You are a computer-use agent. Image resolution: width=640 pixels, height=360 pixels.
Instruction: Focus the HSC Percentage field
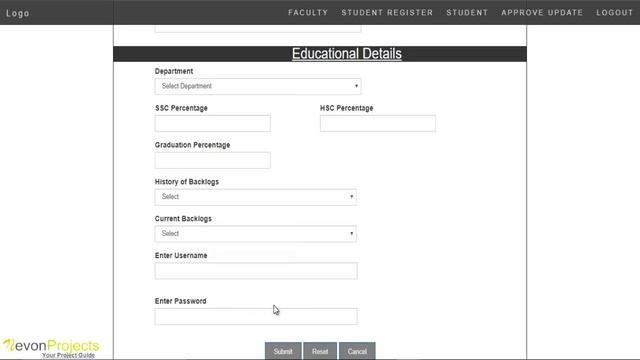pyautogui.click(x=378, y=123)
